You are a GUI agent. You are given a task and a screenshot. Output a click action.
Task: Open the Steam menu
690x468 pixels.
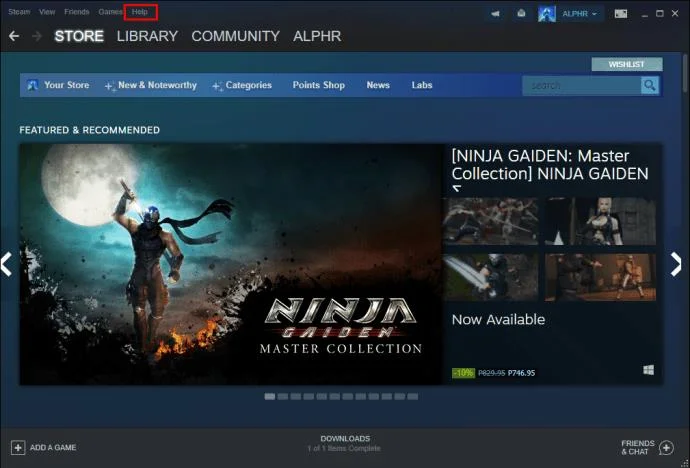[19, 12]
